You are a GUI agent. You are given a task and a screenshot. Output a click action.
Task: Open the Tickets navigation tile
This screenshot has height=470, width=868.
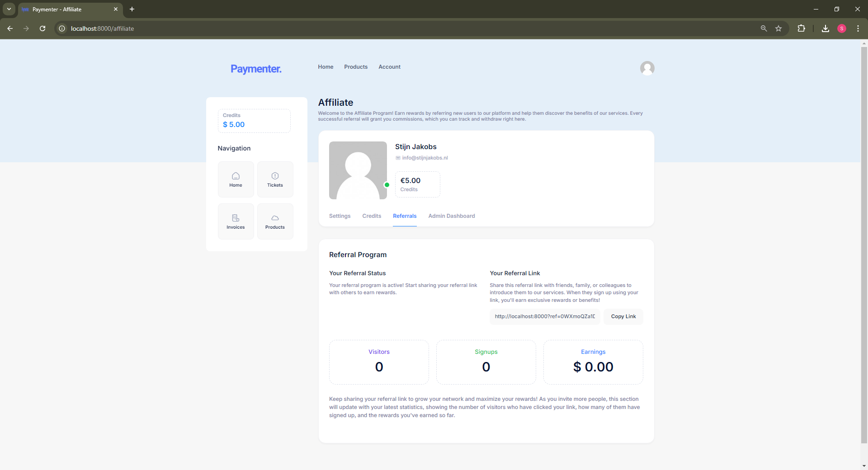(x=275, y=179)
